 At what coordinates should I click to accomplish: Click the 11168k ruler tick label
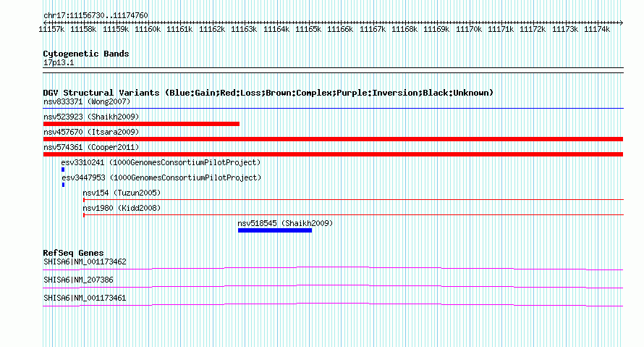click(x=404, y=29)
